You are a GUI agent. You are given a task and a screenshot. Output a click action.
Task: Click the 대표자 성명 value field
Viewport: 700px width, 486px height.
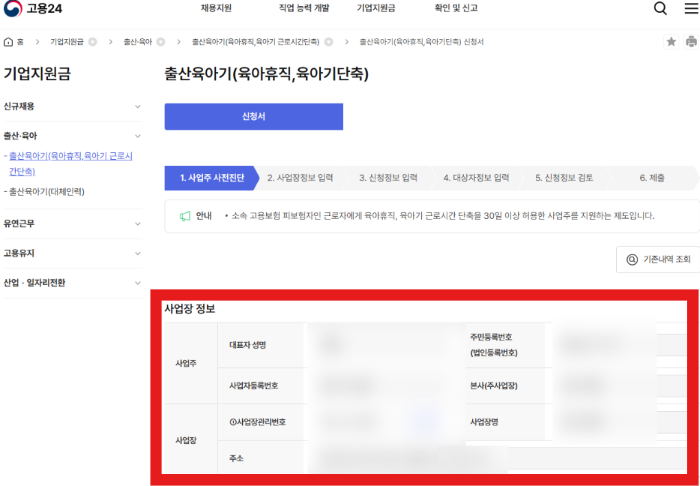pyautogui.click(x=387, y=345)
